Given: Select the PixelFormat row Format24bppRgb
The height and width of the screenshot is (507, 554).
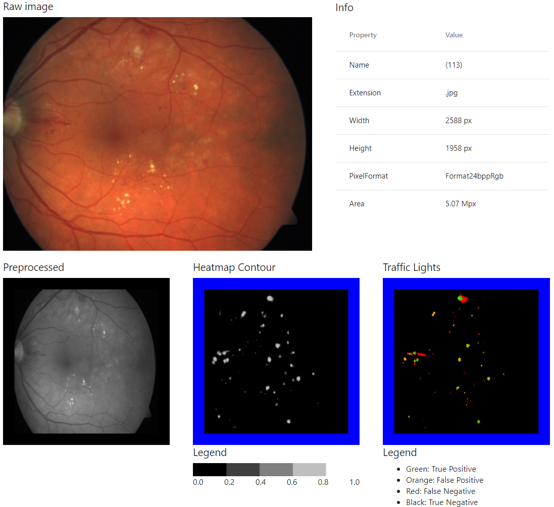Looking at the screenshot, I should coord(442,176).
